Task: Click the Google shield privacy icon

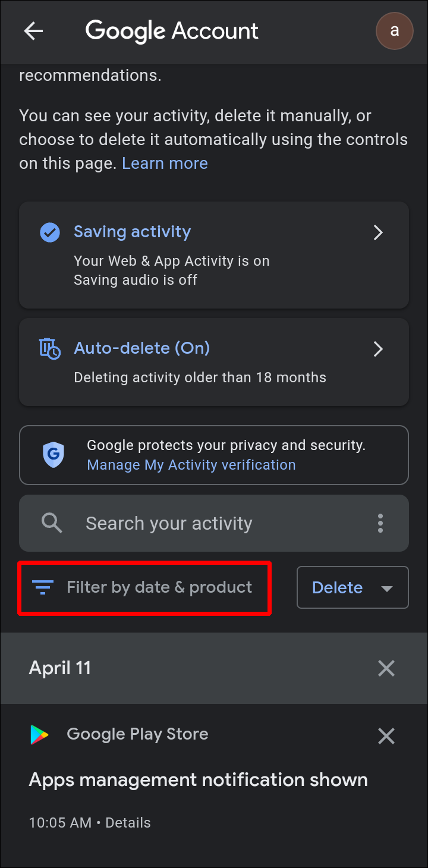Action: click(x=54, y=455)
